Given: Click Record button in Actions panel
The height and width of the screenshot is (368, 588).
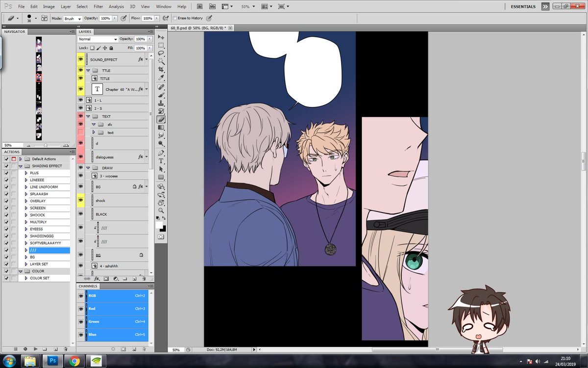Looking at the screenshot, I should pos(26,348).
